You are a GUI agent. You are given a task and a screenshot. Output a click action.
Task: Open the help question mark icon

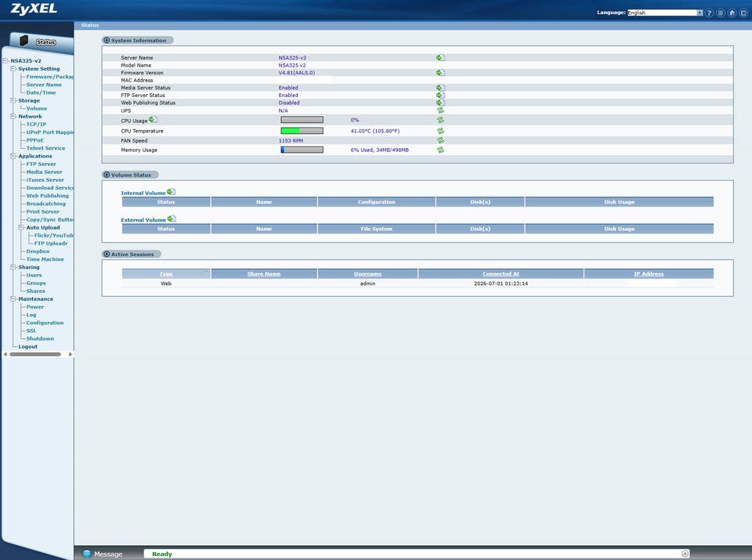coord(710,13)
